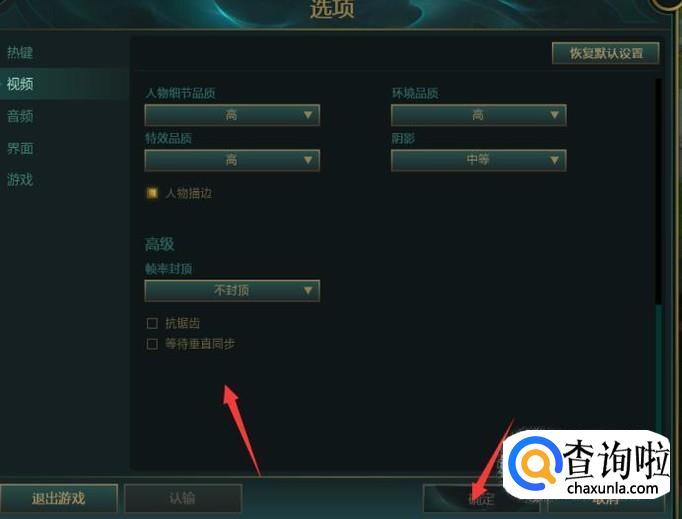Enable the 等待垂直同步 checkbox
Image resolution: width=682 pixels, height=519 pixels.
(x=152, y=344)
